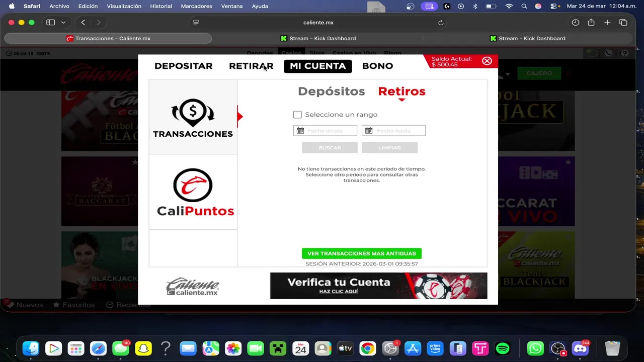Go back in Safari history
The width and height of the screenshot is (644, 362).
[x=83, y=23]
